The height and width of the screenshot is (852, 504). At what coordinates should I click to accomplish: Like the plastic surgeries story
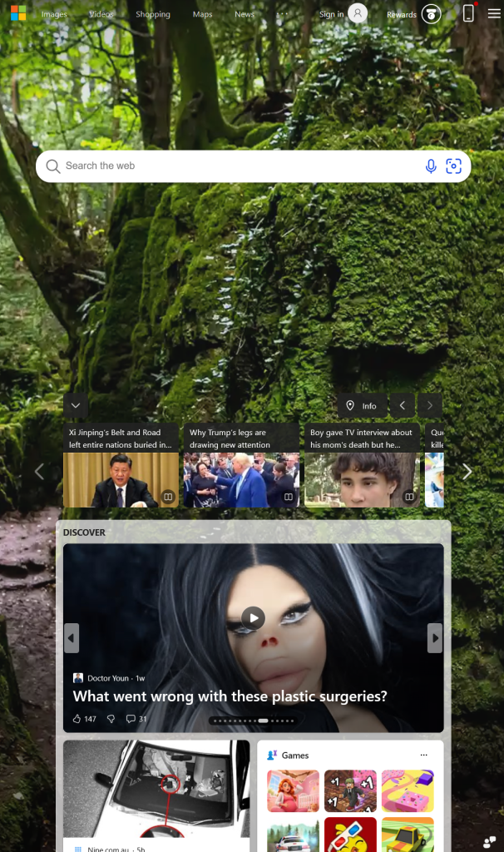pyautogui.click(x=84, y=719)
